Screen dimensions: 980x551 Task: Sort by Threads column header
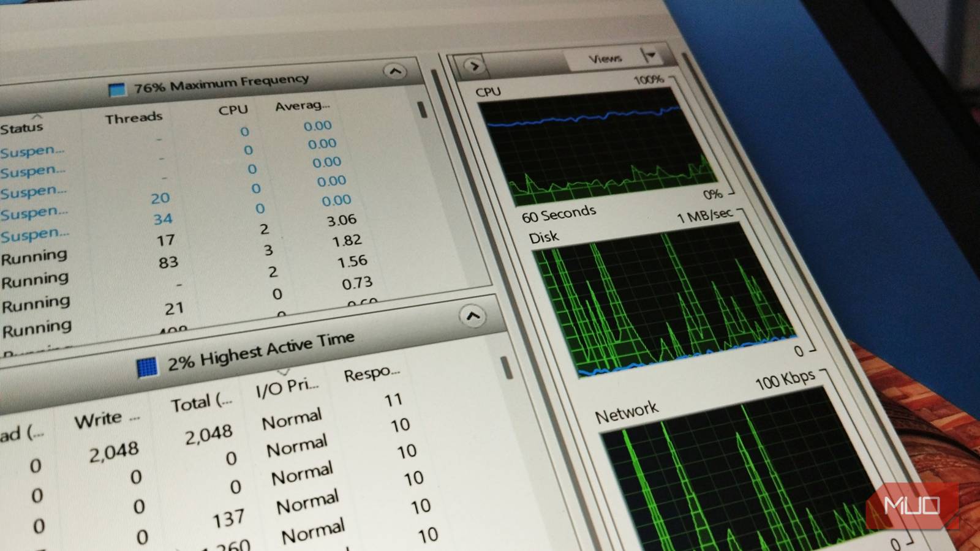(134, 118)
